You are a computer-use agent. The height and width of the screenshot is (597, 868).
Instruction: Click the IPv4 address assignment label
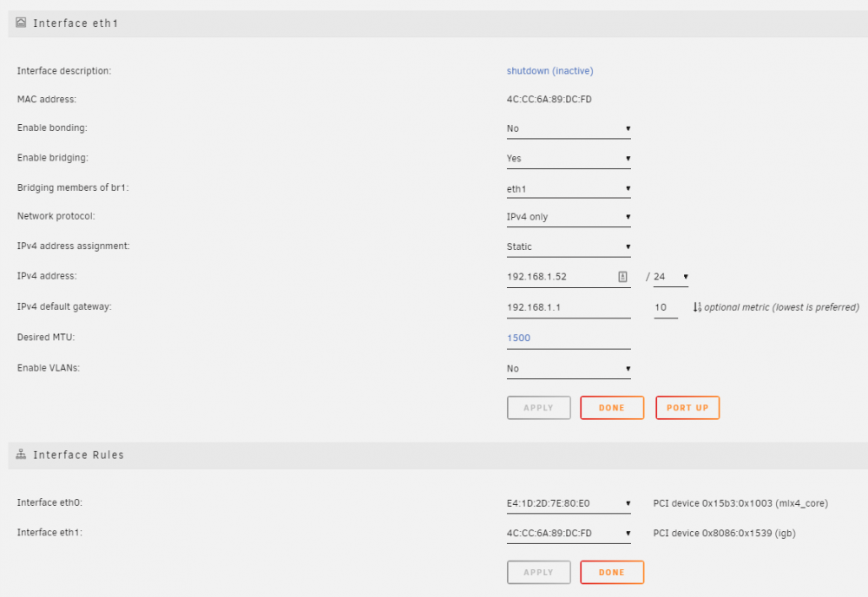[x=74, y=246]
